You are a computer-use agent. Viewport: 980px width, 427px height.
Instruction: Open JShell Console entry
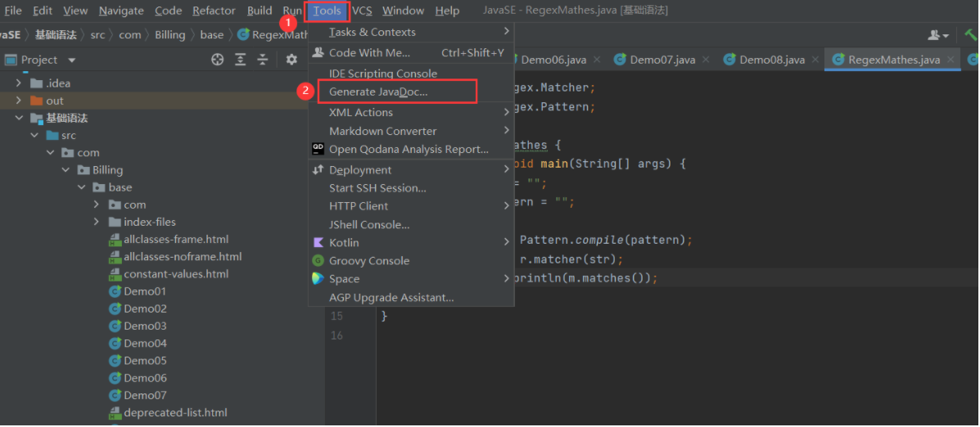(x=411, y=225)
